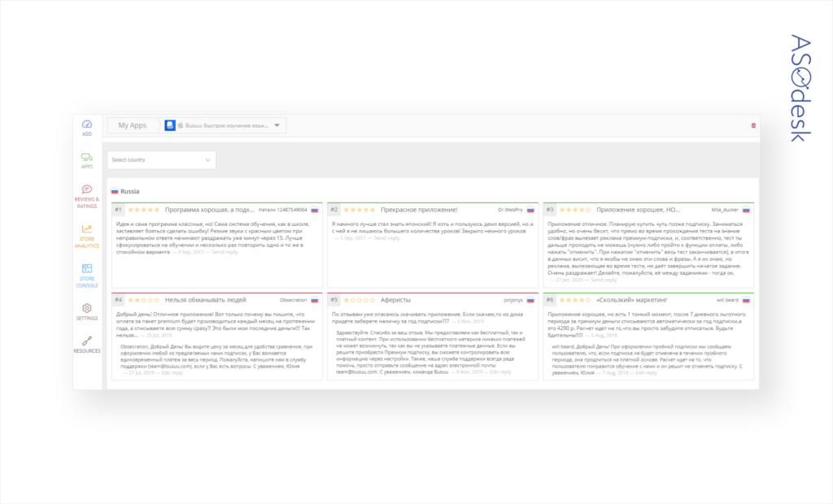Viewport: 833px width, 504px height.
Task: Click the 5 Nov, 2019 review date
Action: 471,321
